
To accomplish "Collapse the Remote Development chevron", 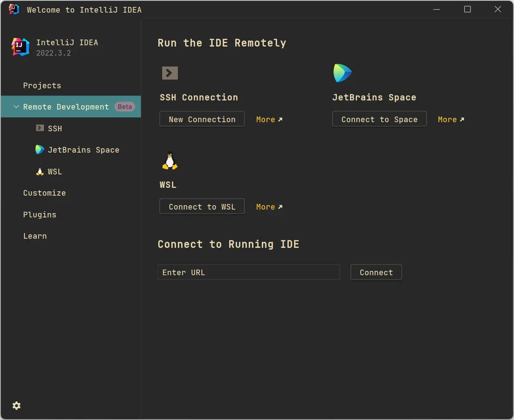I will [16, 107].
